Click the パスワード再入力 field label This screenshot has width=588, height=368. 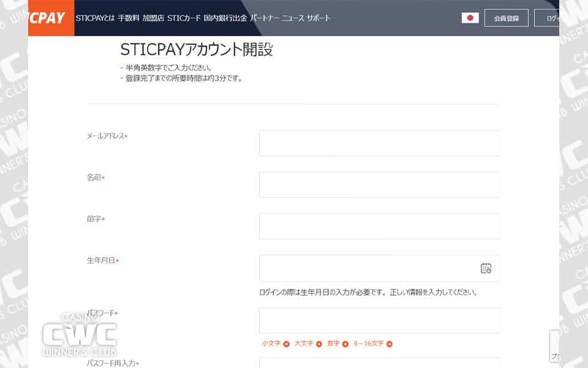[x=113, y=363]
